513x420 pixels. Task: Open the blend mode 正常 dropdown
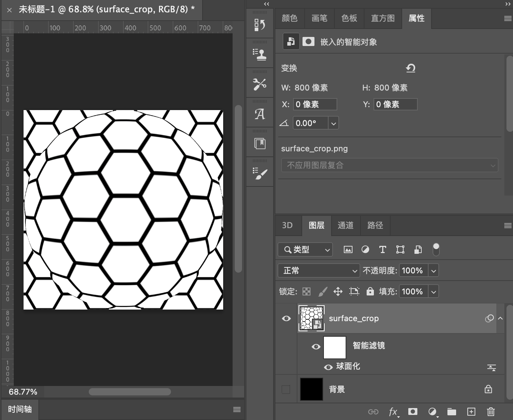point(319,270)
